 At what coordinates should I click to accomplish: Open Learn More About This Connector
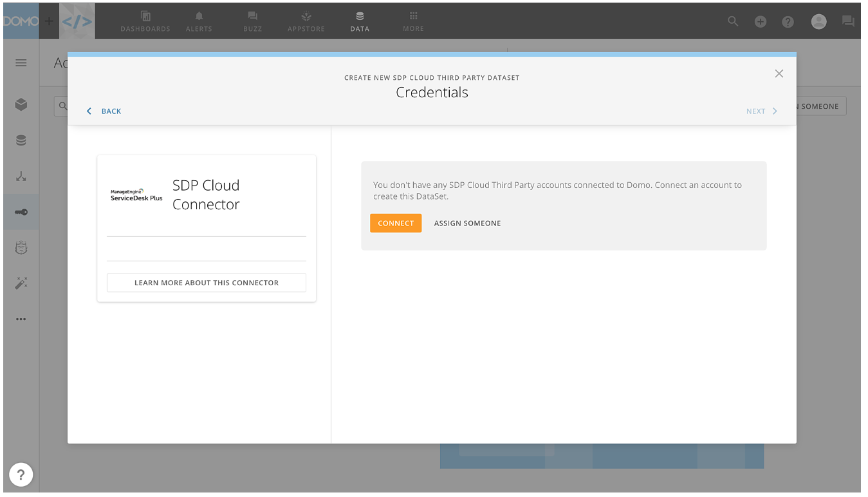[207, 283]
